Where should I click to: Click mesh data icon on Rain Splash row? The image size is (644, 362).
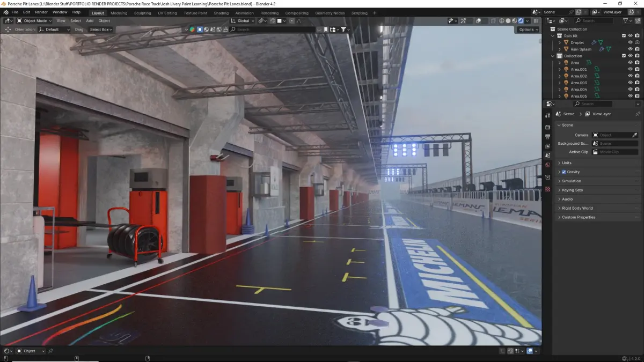608,49
